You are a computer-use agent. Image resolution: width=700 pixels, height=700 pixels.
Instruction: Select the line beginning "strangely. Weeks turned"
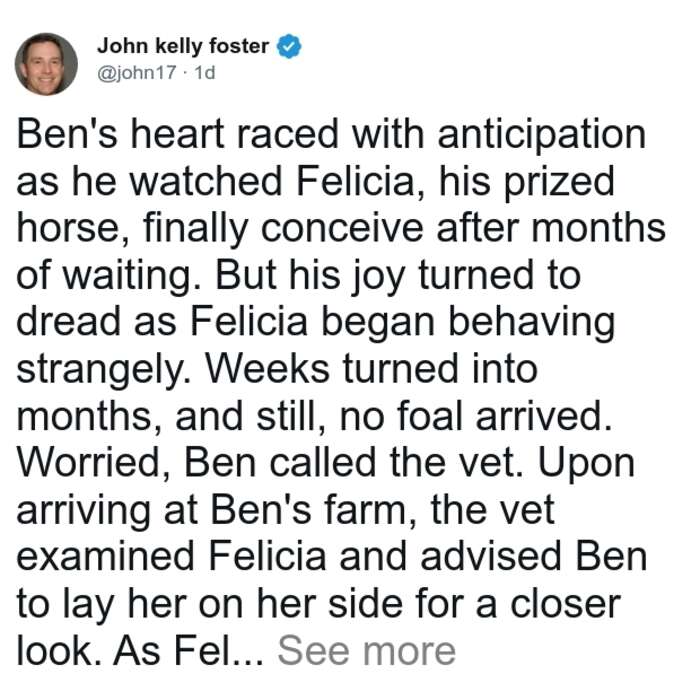point(277,370)
